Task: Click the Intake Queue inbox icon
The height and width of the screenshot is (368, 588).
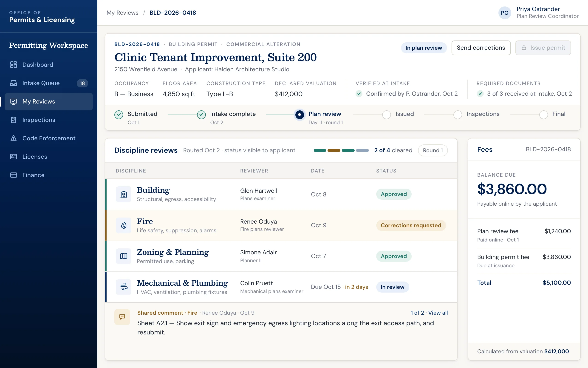Action: pyautogui.click(x=14, y=83)
